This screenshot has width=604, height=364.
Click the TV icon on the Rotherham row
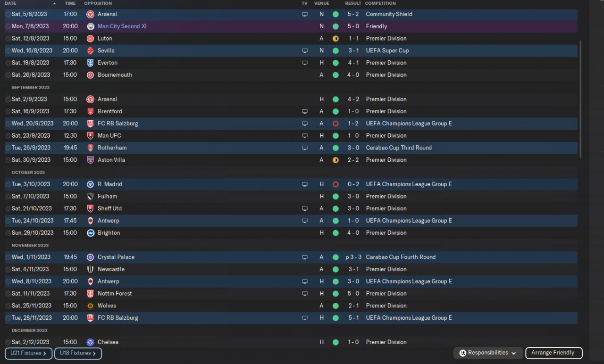pos(305,148)
